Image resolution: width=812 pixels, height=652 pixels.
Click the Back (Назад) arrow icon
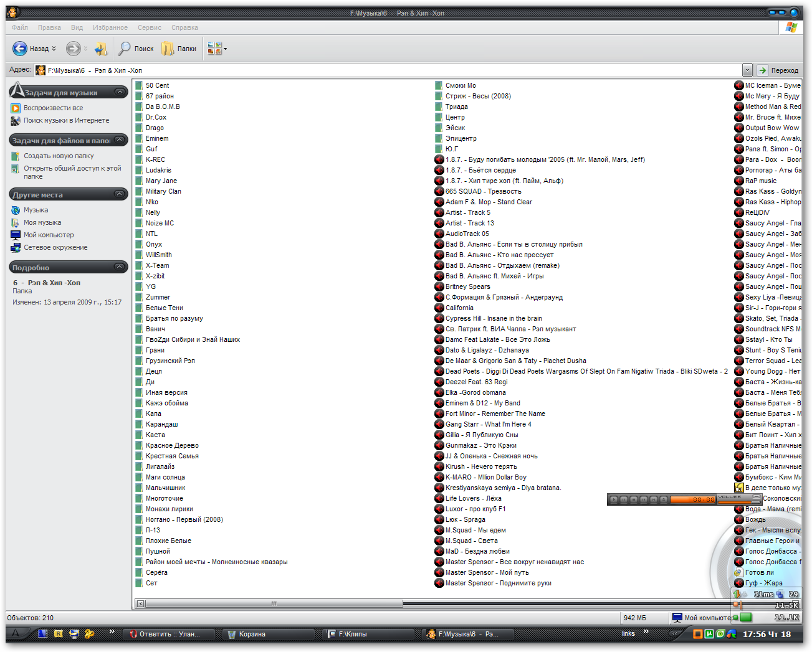(20, 49)
